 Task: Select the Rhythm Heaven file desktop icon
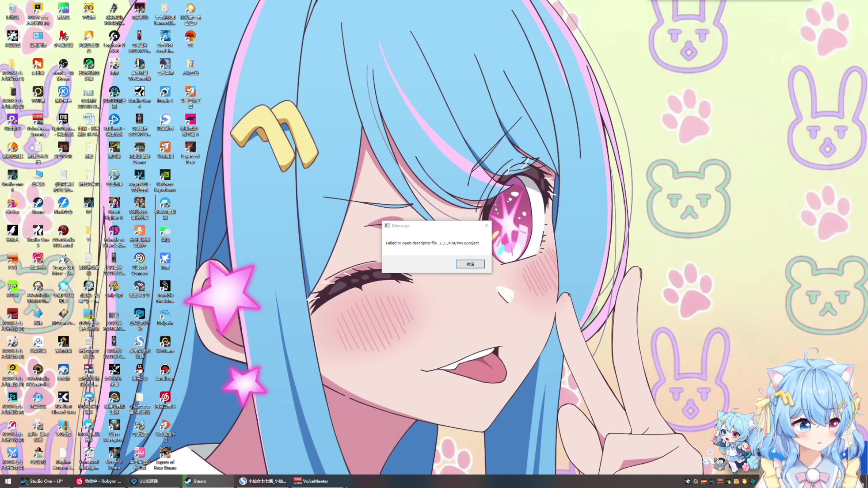63,459
